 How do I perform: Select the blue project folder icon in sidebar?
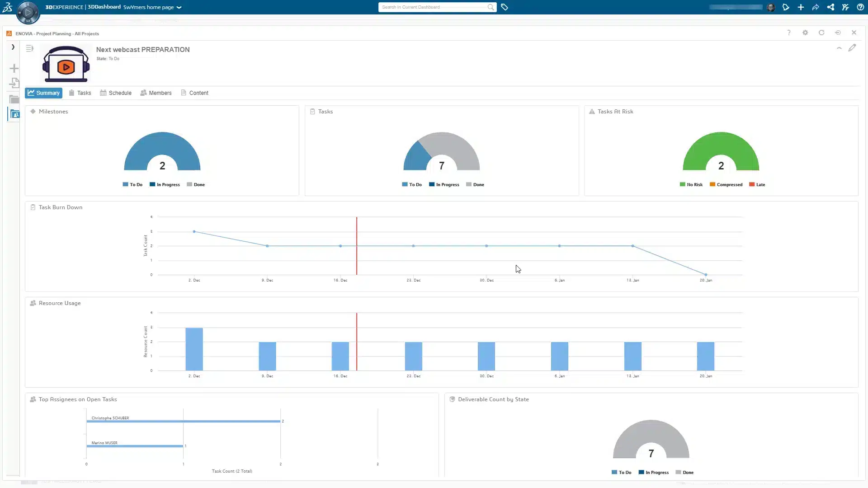(15, 114)
